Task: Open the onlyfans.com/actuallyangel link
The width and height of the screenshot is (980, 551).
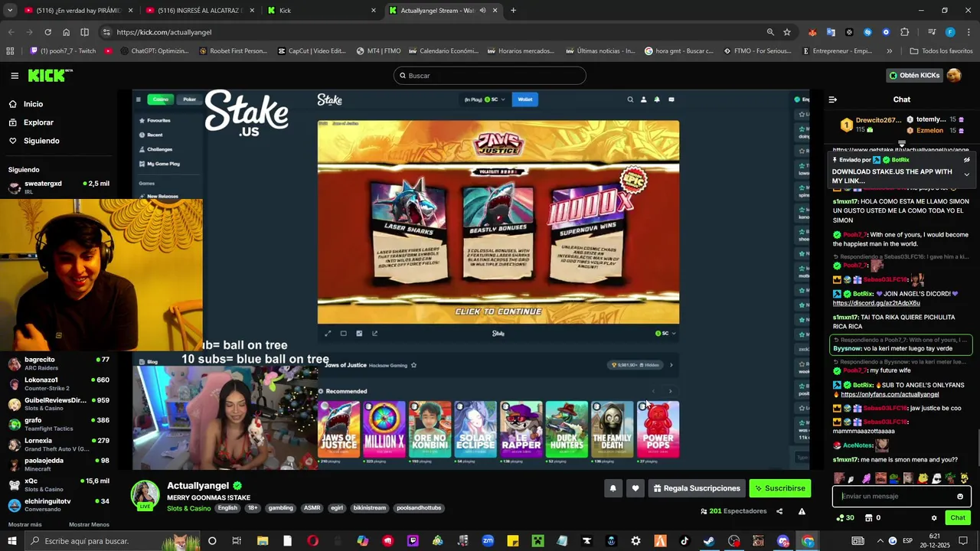Action: (x=890, y=395)
